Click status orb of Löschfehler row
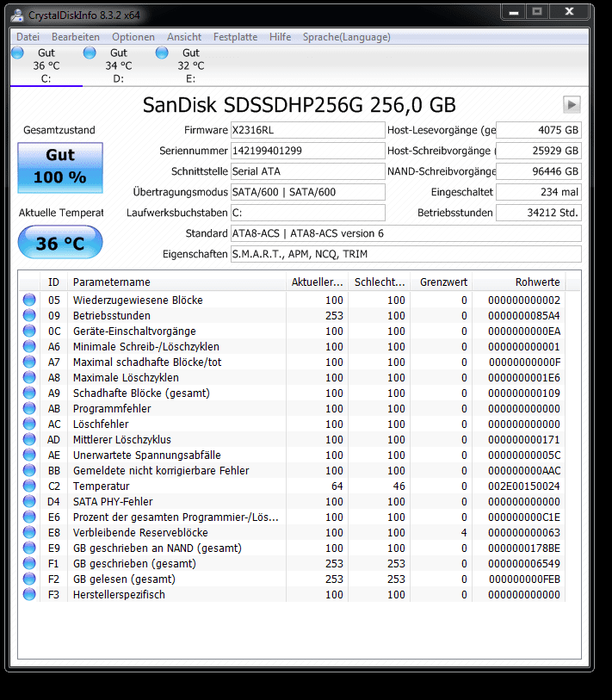 29,424
